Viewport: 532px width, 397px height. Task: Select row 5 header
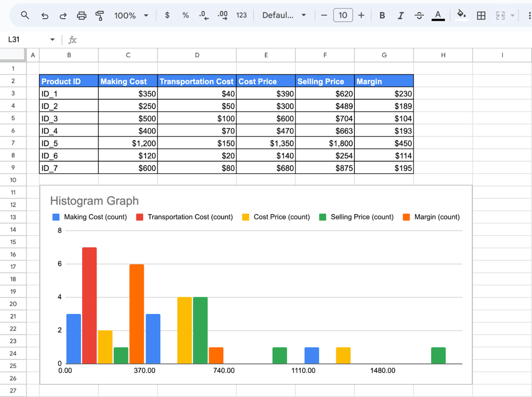[13, 118]
